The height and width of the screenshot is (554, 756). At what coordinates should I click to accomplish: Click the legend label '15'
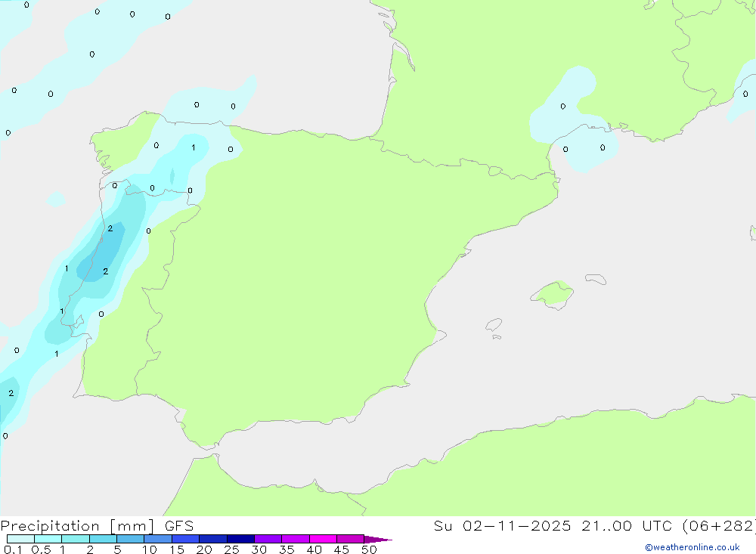(177, 549)
